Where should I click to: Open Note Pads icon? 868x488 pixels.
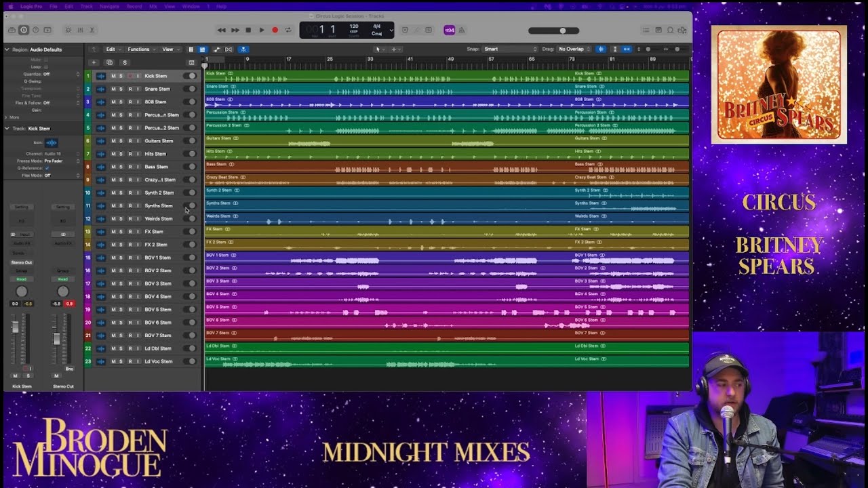[x=658, y=30]
